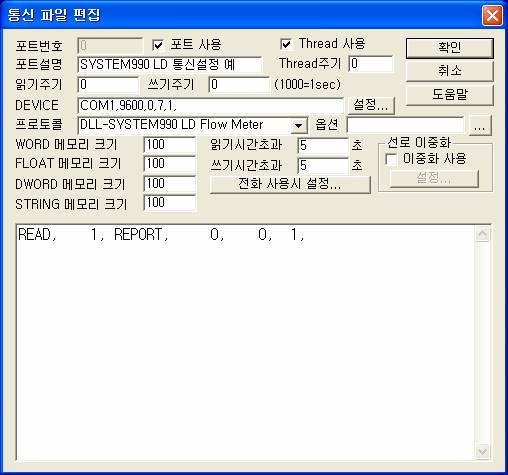This screenshot has width=508, height=475.
Task: Click the 읽기주기 input field
Action: point(108,85)
